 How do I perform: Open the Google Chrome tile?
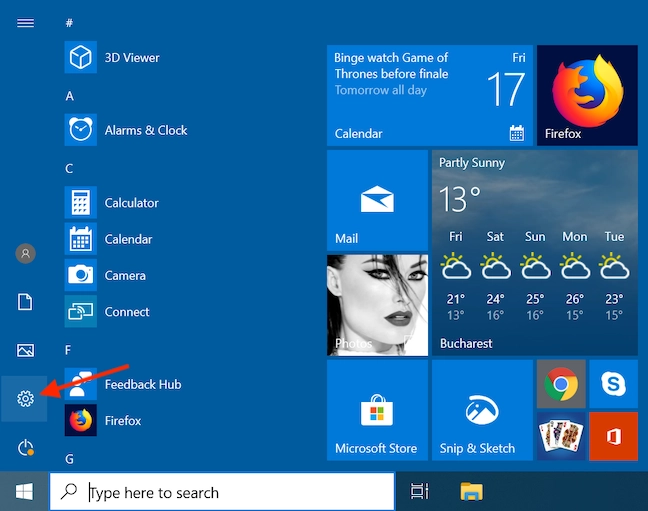click(561, 384)
